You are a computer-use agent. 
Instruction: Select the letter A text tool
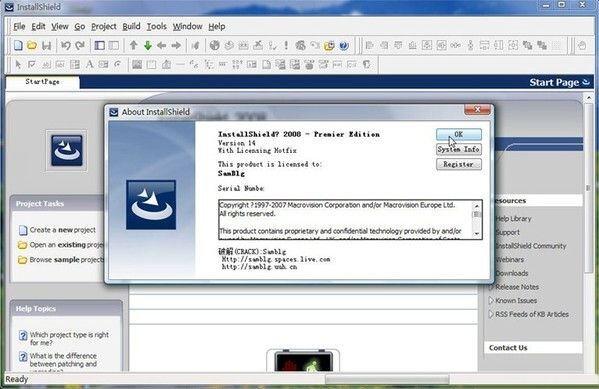point(89,65)
